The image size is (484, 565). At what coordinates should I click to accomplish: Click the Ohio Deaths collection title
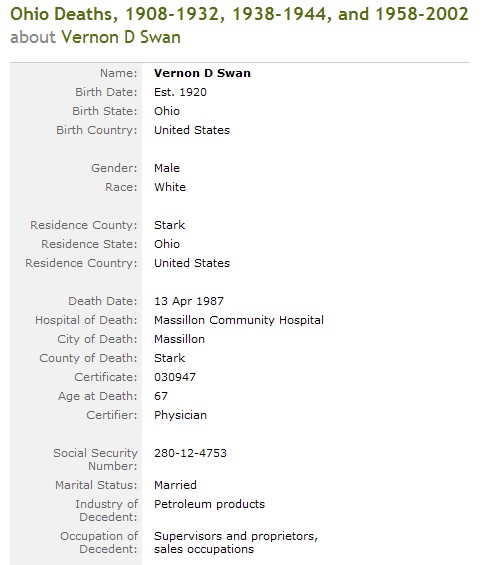click(239, 14)
